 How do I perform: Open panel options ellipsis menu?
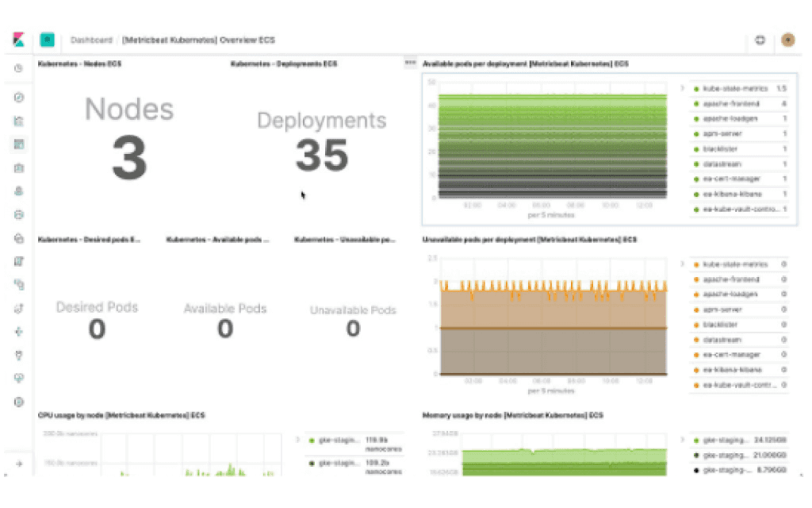pyautogui.click(x=410, y=62)
